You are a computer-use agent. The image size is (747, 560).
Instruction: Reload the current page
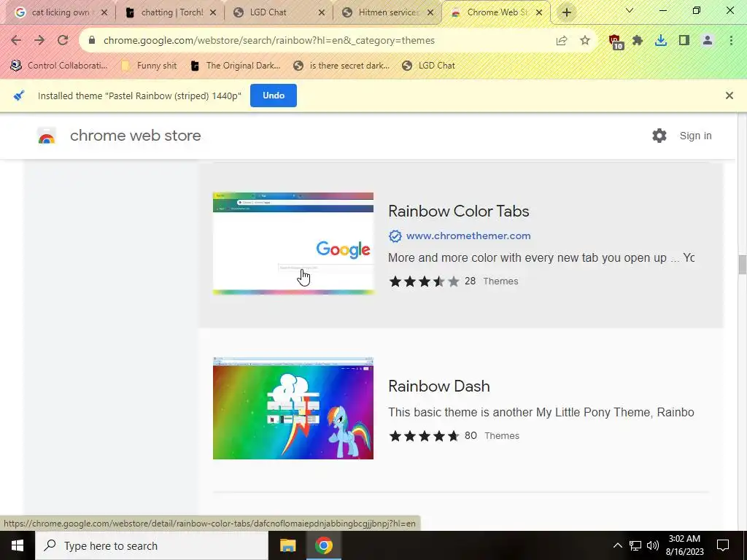tap(63, 41)
